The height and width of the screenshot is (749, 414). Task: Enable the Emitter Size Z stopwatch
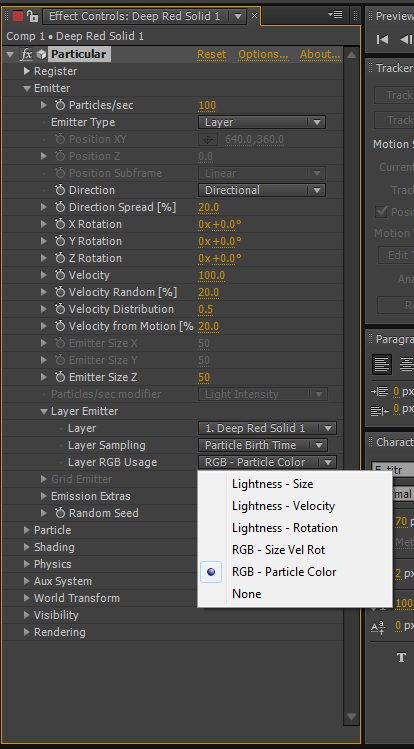[60, 377]
